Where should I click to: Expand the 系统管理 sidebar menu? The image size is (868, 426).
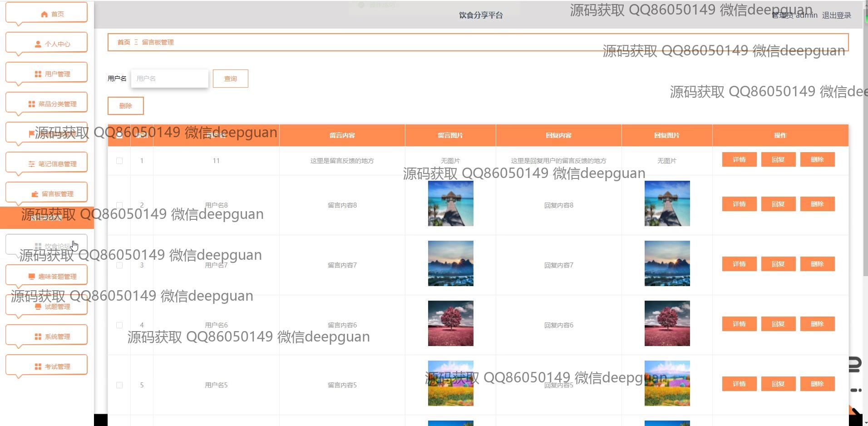pos(46,335)
